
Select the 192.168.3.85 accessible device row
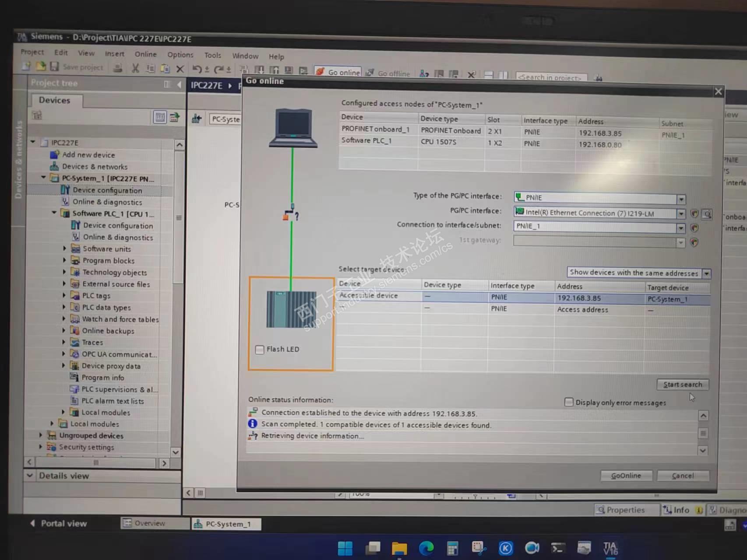click(524, 298)
